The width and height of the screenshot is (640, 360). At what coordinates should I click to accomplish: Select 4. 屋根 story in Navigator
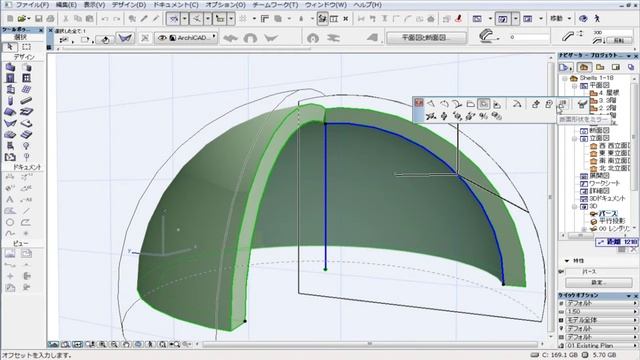[x=604, y=93]
